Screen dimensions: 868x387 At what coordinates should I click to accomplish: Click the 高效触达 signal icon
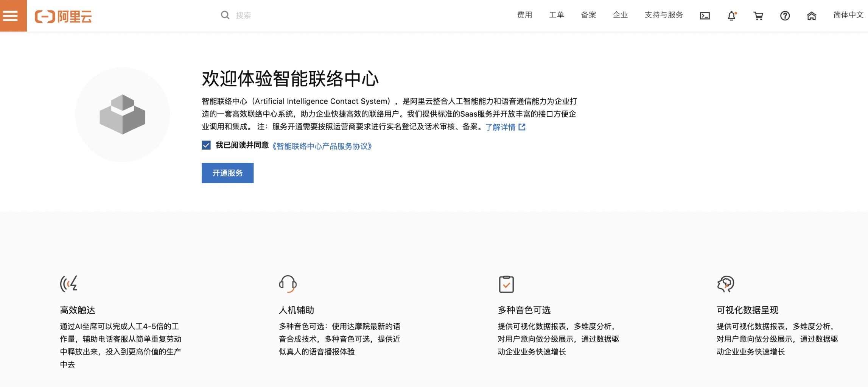click(69, 284)
